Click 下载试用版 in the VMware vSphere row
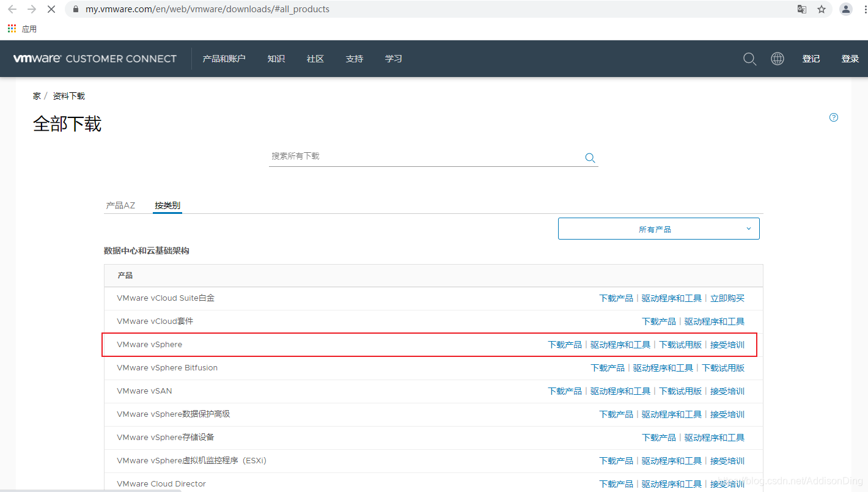Viewport: 868px width, 492px height. [680, 345]
